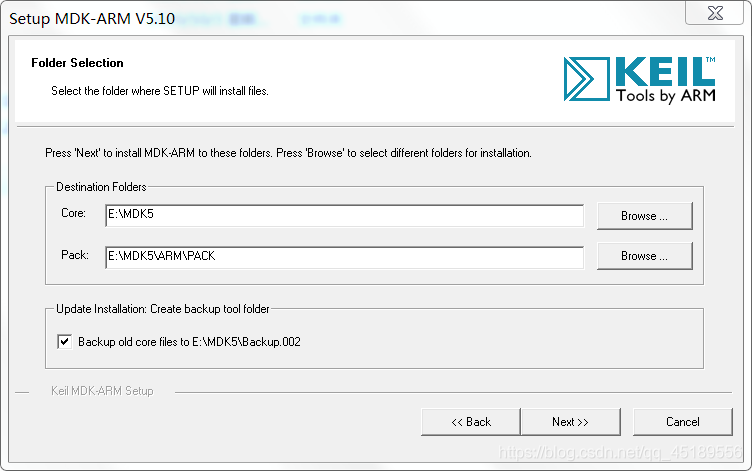Click the Browse button for Pack folder
The height and width of the screenshot is (471, 752).
645,256
